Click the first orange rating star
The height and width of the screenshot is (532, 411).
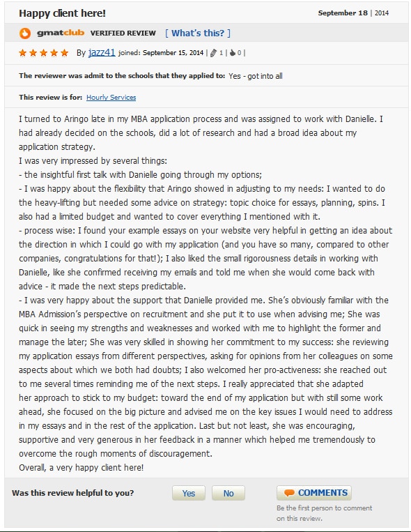pyautogui.click(x=23, y=53)
